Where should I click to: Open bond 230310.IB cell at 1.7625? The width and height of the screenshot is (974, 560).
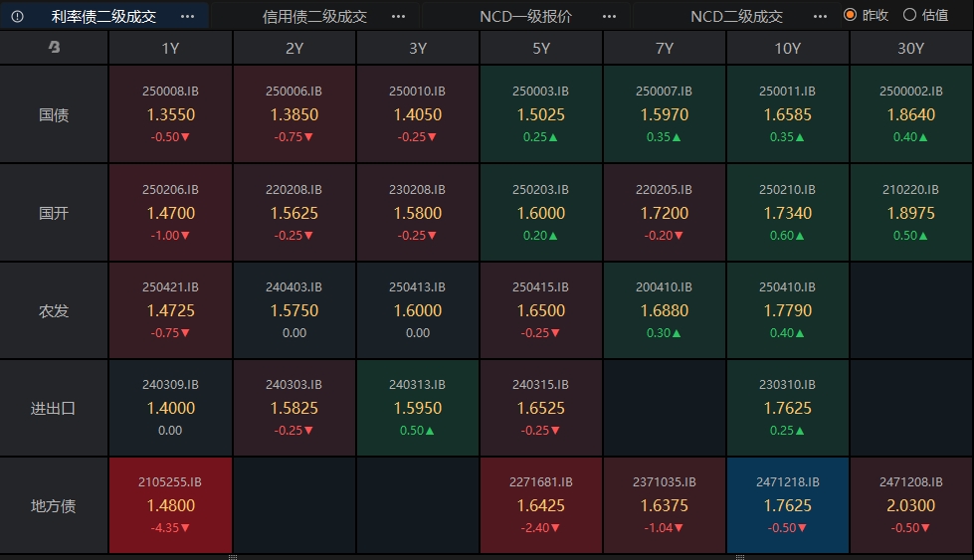tap(787, 408)
